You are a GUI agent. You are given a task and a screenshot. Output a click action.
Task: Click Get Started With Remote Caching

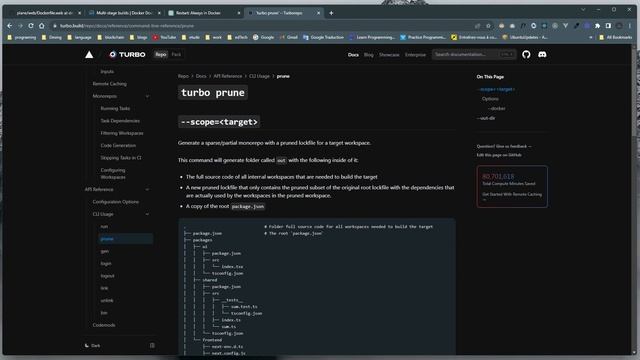coord(512,196)
